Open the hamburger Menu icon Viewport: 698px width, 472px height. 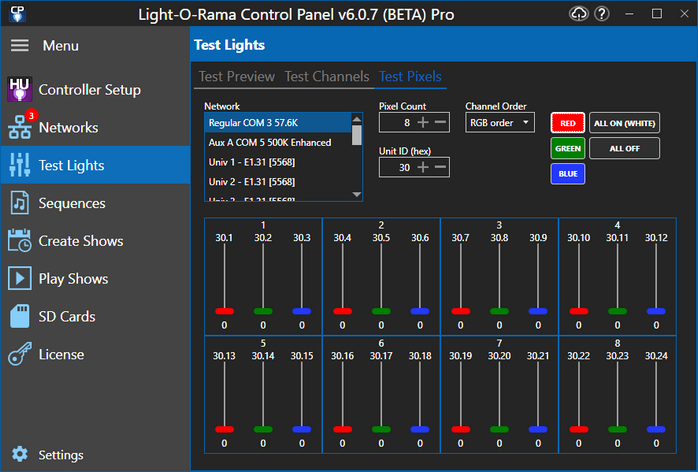[20, 45]
